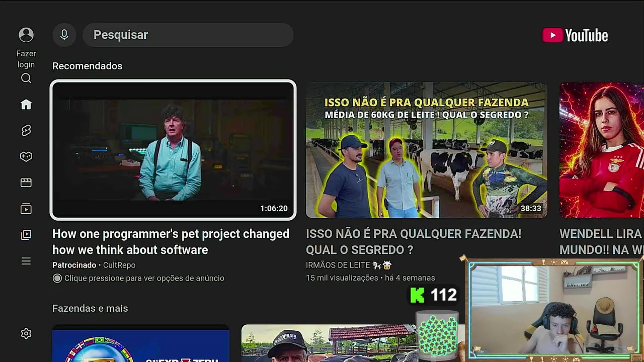Open the Library icon in the sidebar
Screen dimensions: 644x362
coord(26,235)
